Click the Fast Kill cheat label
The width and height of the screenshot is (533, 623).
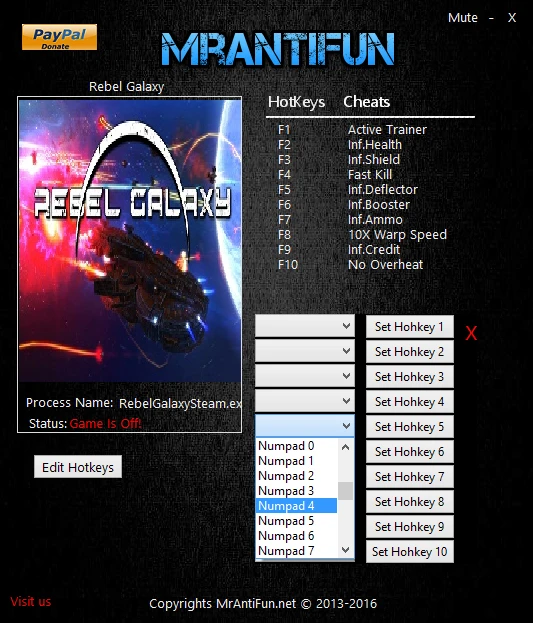pos(370,175)
